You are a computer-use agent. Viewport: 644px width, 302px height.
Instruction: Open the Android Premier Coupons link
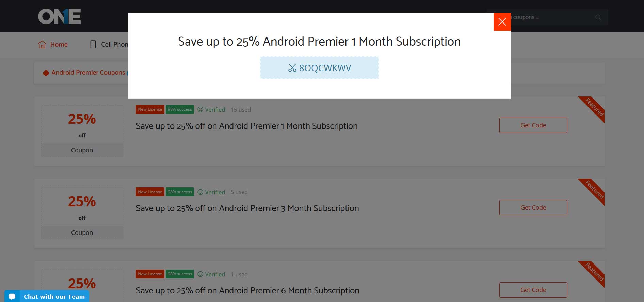point(88,73)
